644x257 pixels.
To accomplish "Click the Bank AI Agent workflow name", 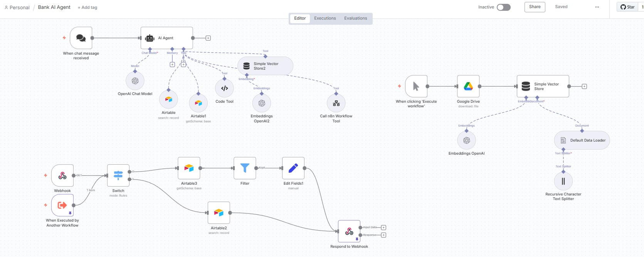I will 54,7.
